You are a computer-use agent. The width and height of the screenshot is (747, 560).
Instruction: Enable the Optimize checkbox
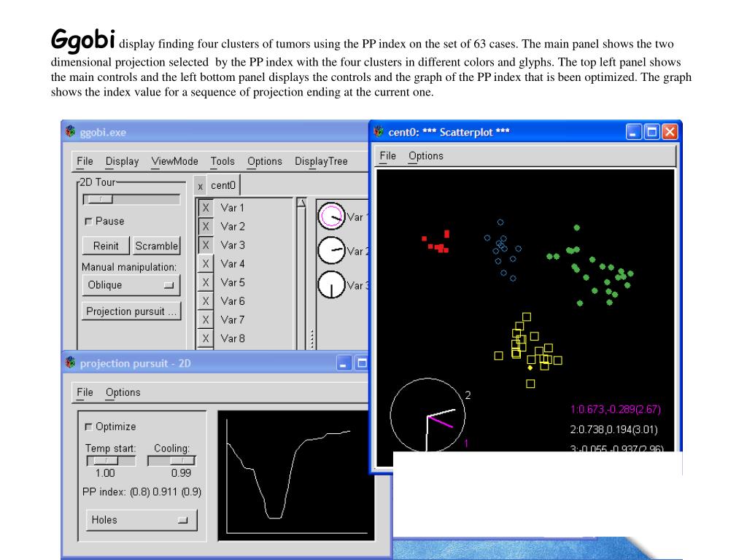click(88, 427)
